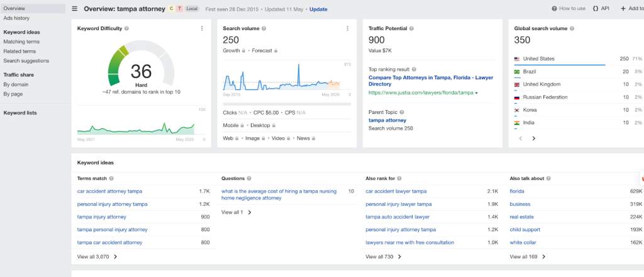644x277 pixels.
Task: Select 'By domain' under Traffic share
Action: coord(16,84)
